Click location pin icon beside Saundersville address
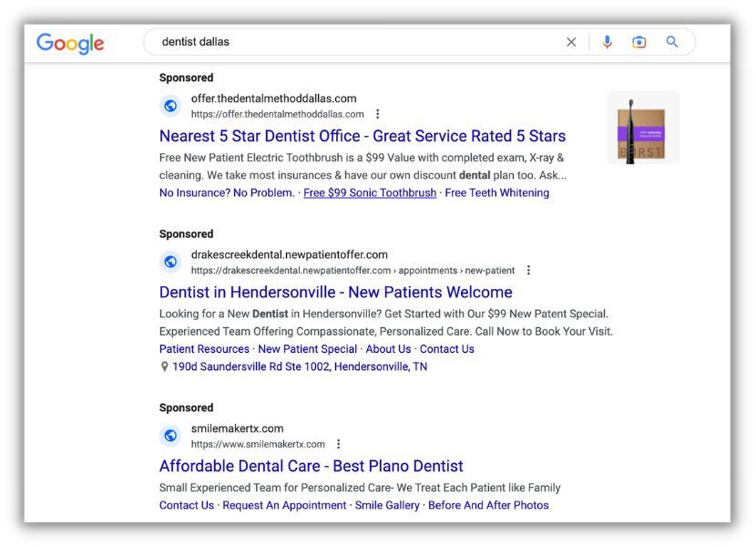This screenshot has width=756, height=547. pos(165,366)
